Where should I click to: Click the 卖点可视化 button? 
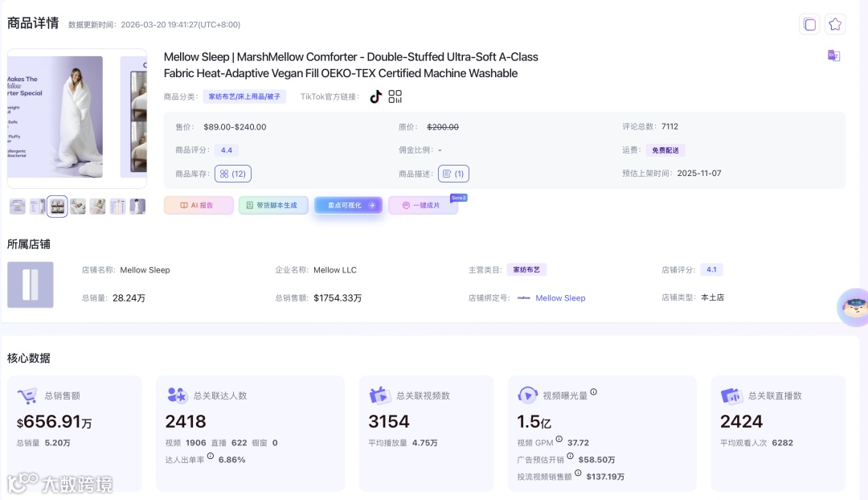pyautogui.click(x=348, y=206)
